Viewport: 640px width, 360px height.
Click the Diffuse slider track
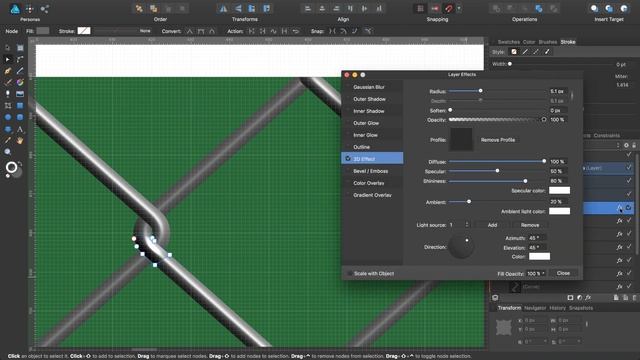click(x=496, y=162)
